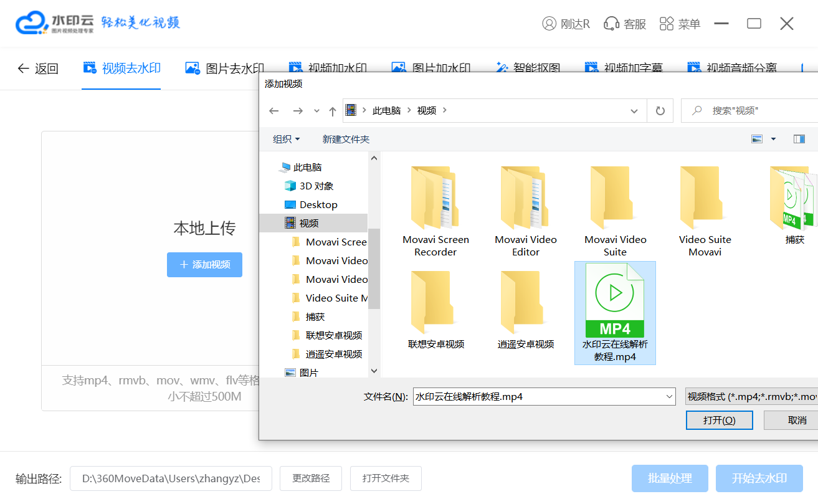Viewport: 818px width, 504px height.
Task: Click tree scrollbar up arrow
Action: tap(374, 158)
